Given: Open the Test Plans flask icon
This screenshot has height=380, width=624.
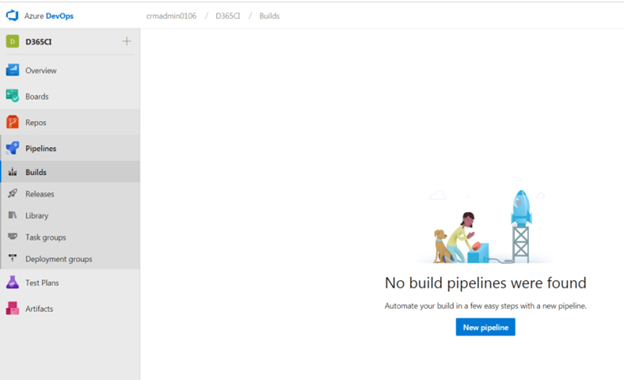Looking at the screenshot, I should (x=12, y=283).
